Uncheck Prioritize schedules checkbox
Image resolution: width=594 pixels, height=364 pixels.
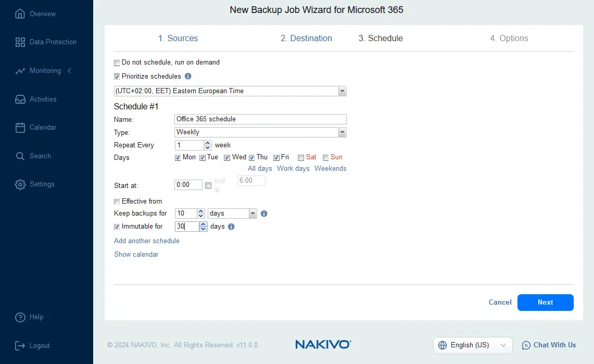[x=117, y=77]
